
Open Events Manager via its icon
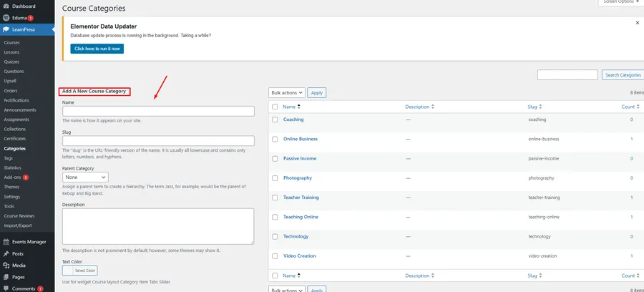pyautogui.click(x=6, y=242)
